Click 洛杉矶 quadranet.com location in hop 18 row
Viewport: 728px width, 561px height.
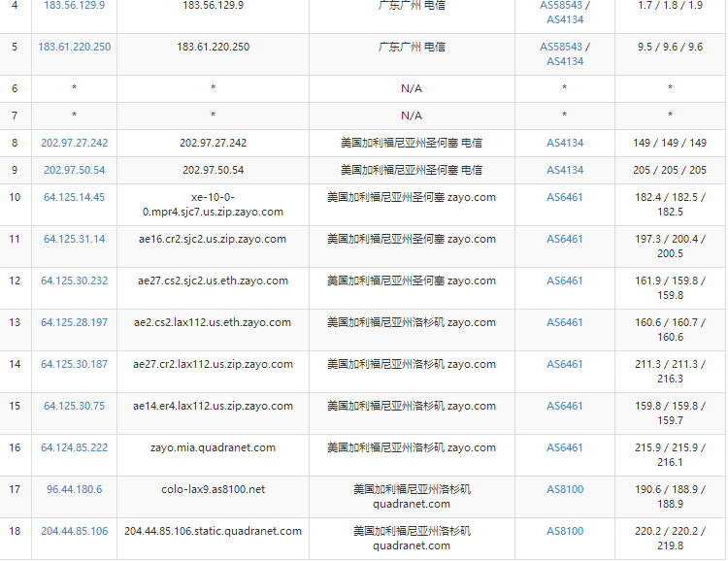click(x=412, y=539)
